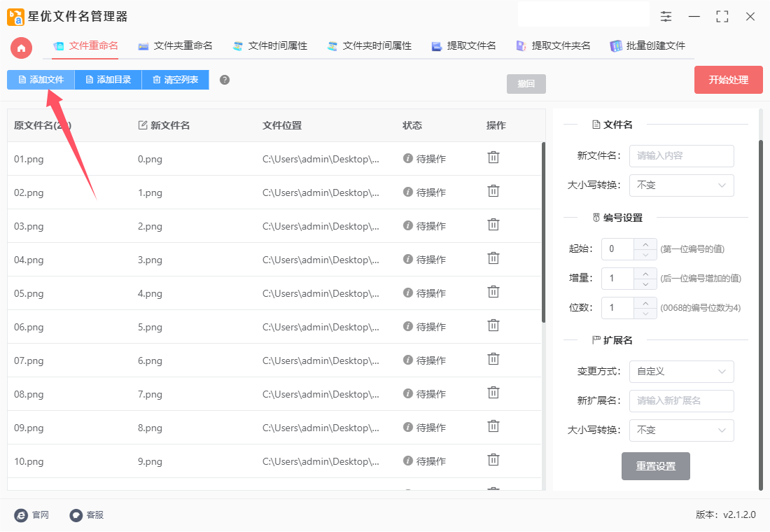The height and width of the screenshot is (532, 770).
Task: Remove 03.png using its trash icon
Action: 493,225
